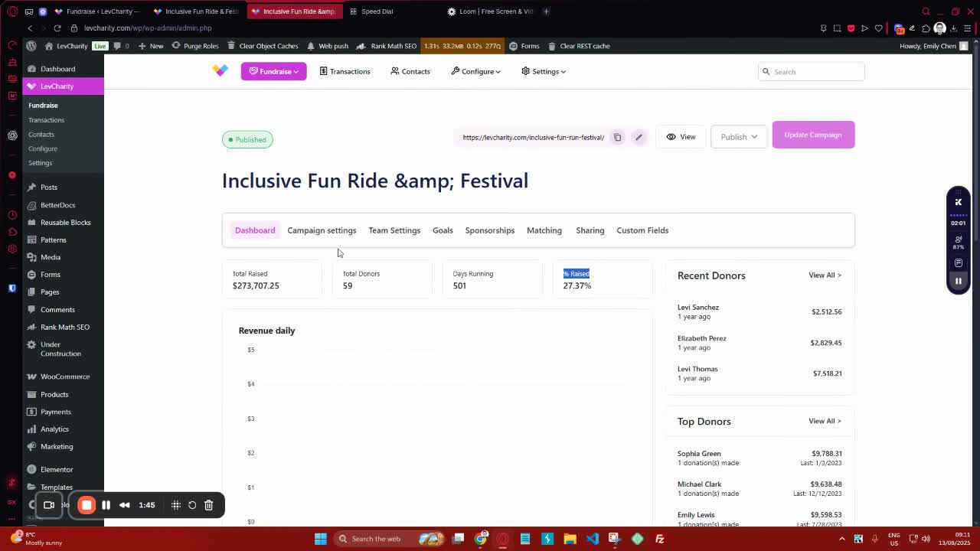Rewind the recording in the Loom toolbar

coord(124,505)
